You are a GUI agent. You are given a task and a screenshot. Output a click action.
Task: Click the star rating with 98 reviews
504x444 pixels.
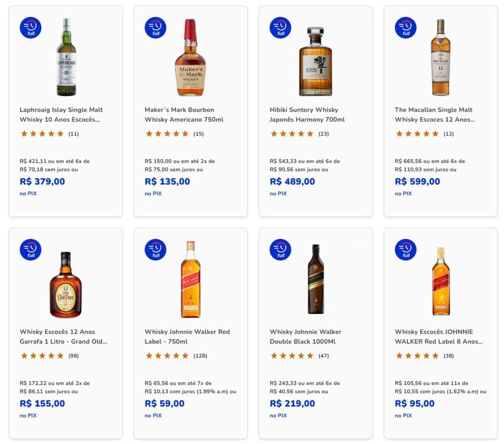[x=42, y=356]
